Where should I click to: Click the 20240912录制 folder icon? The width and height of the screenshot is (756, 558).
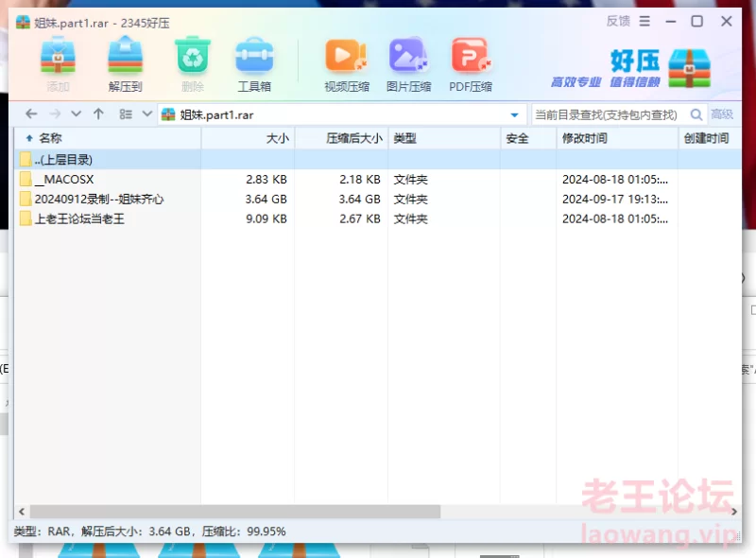26,199
